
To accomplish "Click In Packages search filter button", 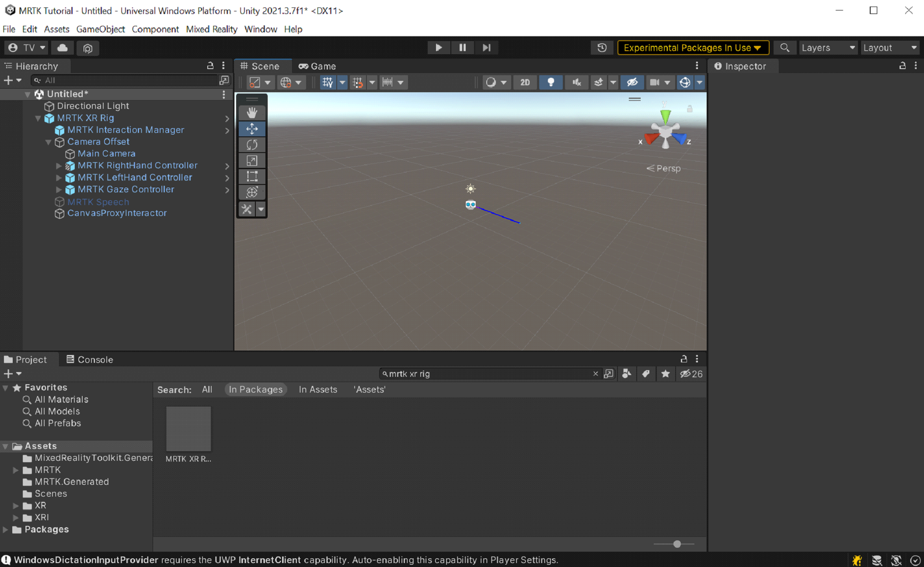I will (256, 390).
